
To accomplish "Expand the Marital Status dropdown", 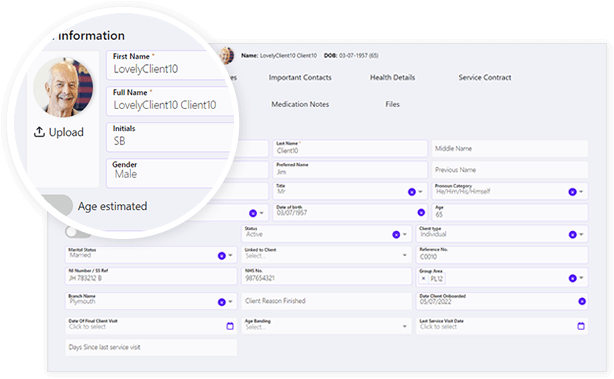I will pyautogui.click(x=231, y=256).
